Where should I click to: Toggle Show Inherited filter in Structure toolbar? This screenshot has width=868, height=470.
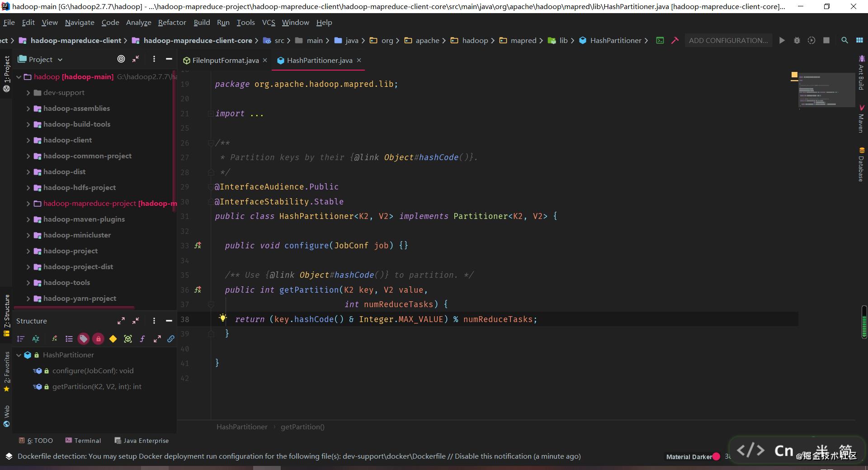(x=54, y=339)
